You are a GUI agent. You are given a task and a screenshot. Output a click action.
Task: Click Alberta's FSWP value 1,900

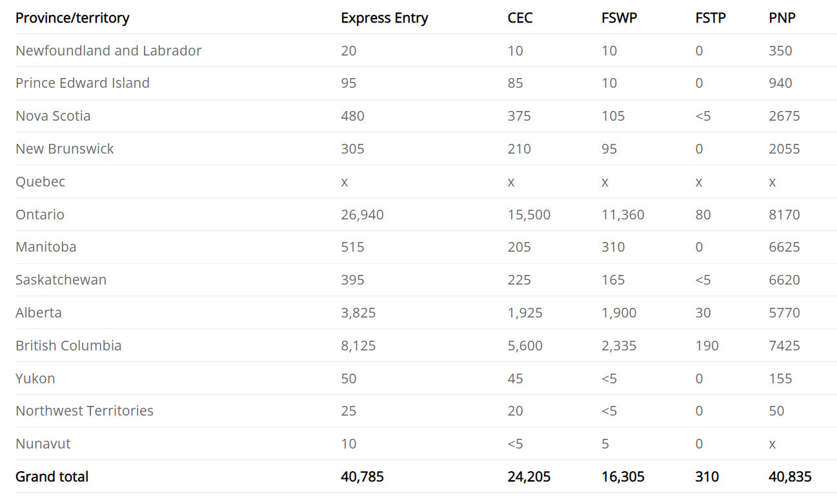[619, 313]
